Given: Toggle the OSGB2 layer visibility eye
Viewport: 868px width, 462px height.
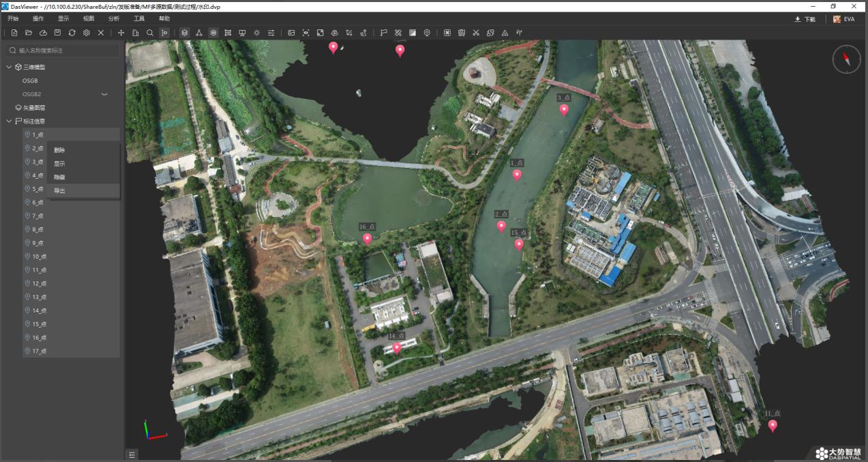Looking at the screenshot, I should pos(105,94).
